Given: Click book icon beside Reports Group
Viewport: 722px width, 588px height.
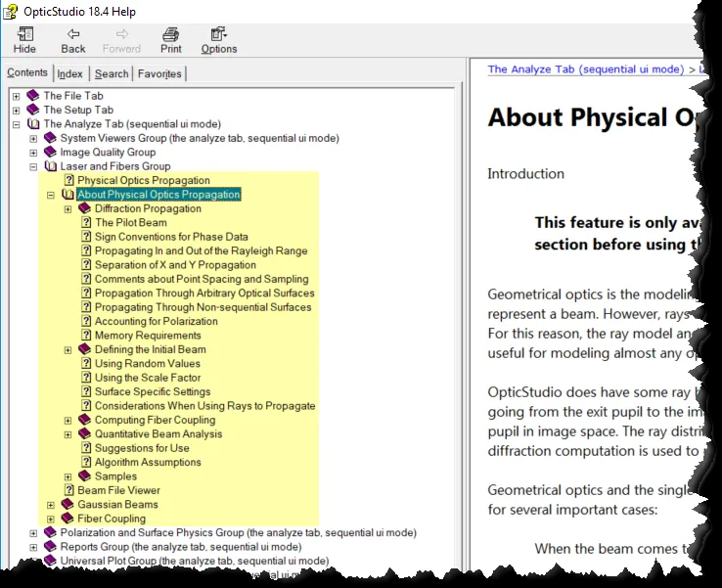Looking at the screenshot, I should click(50, 547).
